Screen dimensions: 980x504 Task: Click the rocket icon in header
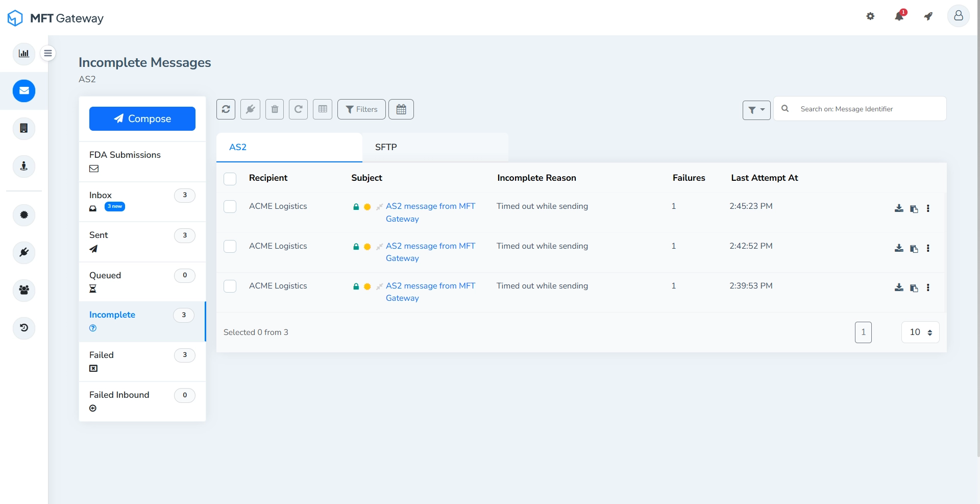pyautogui.click(x=928, y=16)
